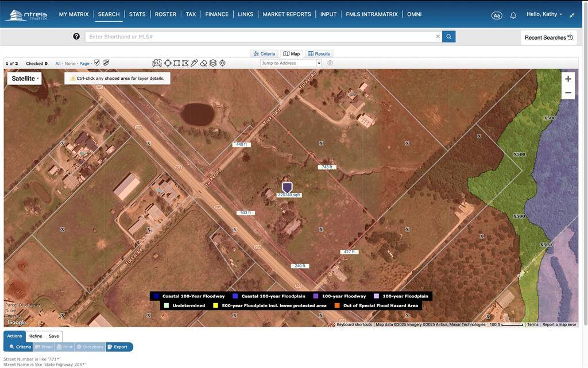588x368 pixels.
Task: Open the map layers tool
Action: pyautogui.click(x=212, y=63)
